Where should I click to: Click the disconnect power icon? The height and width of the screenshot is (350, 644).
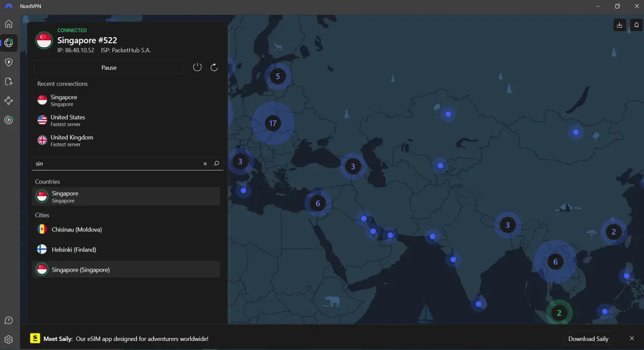(x=197, y=67)
